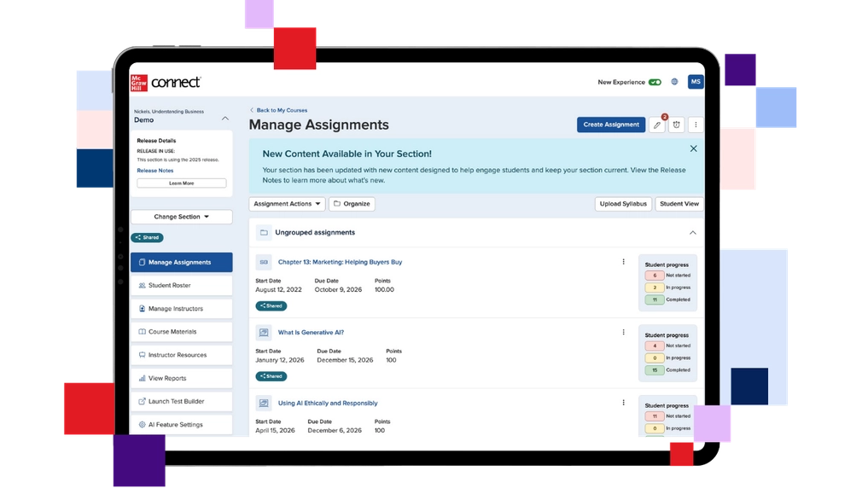Dismiss the New Content Available banner
Image resolution: width=868 pixels, height=488 pixels.
[x=693, y=148]
